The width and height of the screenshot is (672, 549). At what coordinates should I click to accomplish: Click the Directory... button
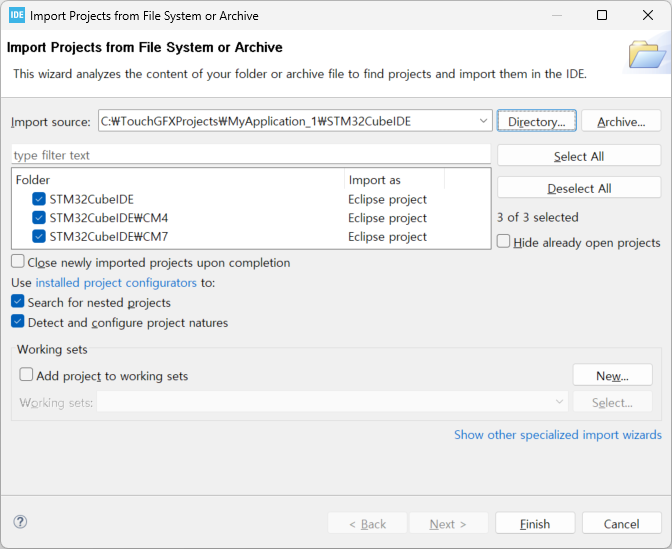tap(537, 121)
